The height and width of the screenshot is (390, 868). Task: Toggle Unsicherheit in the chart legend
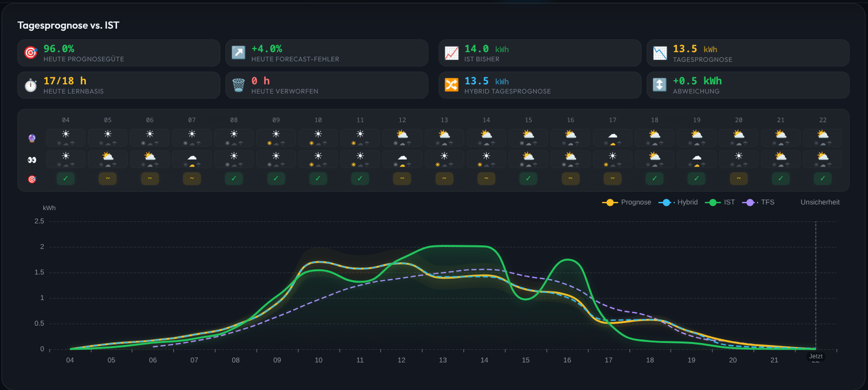820,202
